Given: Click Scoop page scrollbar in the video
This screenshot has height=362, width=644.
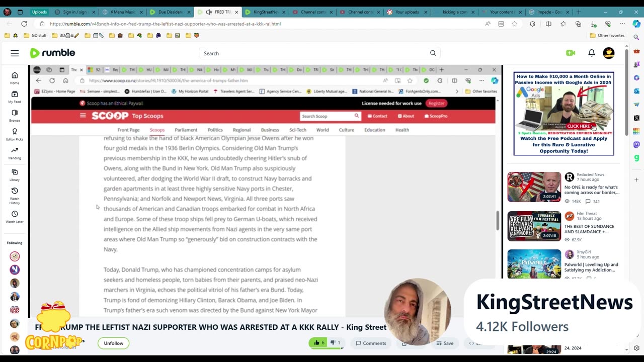Looking at the screenshot, I should pos(497,221).
